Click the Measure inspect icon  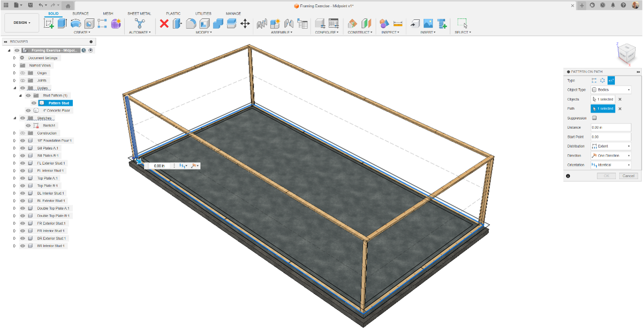point(398,23)
